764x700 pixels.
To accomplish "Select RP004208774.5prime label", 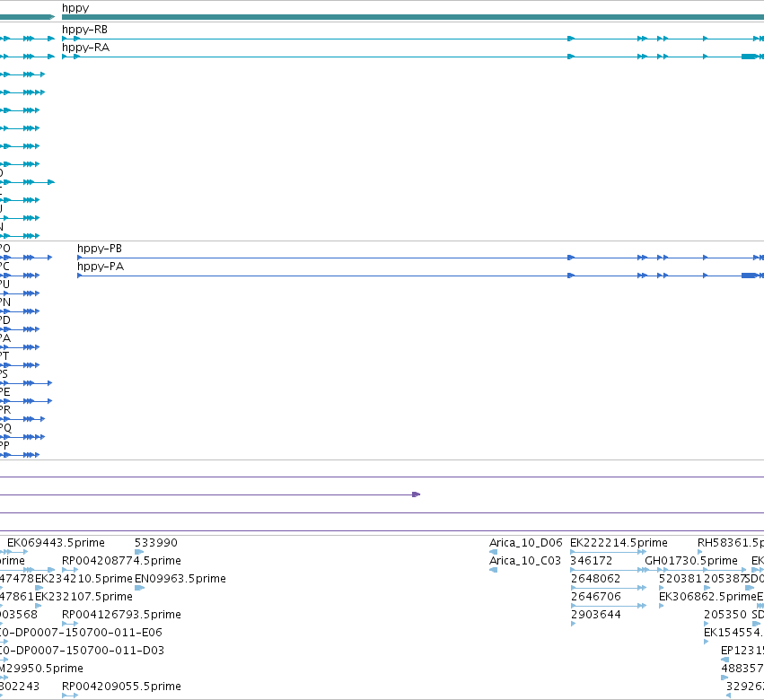I will [x=121, y=561].
